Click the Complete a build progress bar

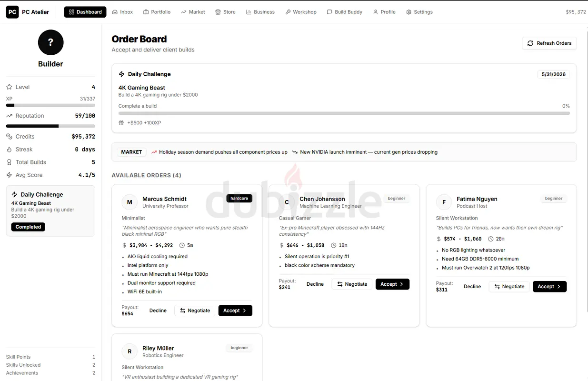(x=344, y=113)
